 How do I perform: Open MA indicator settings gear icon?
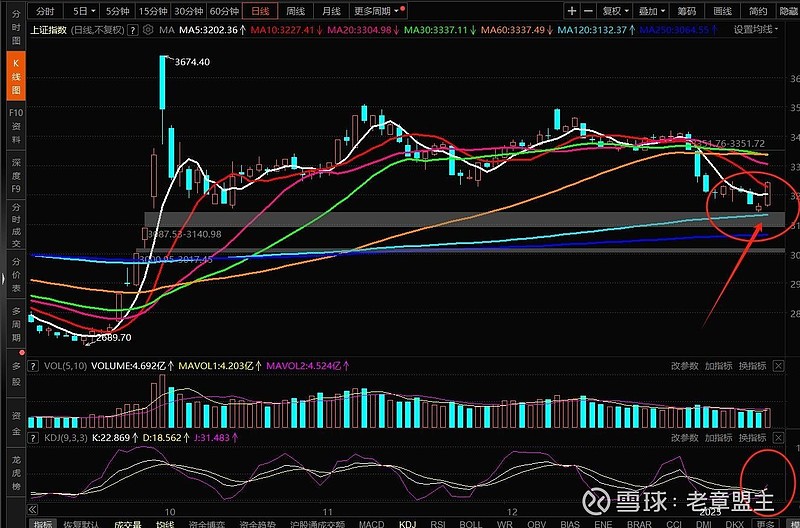[x=149, y=30]
